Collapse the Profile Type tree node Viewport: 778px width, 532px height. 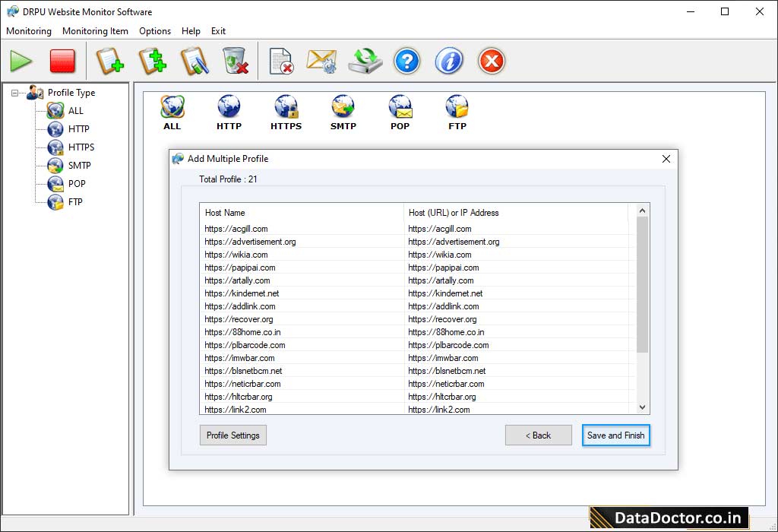[x=15, y=93]
